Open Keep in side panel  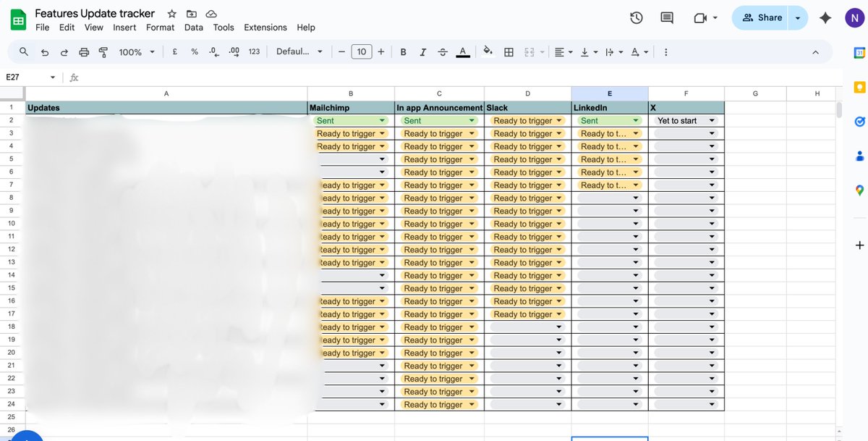tap(859, 87)
